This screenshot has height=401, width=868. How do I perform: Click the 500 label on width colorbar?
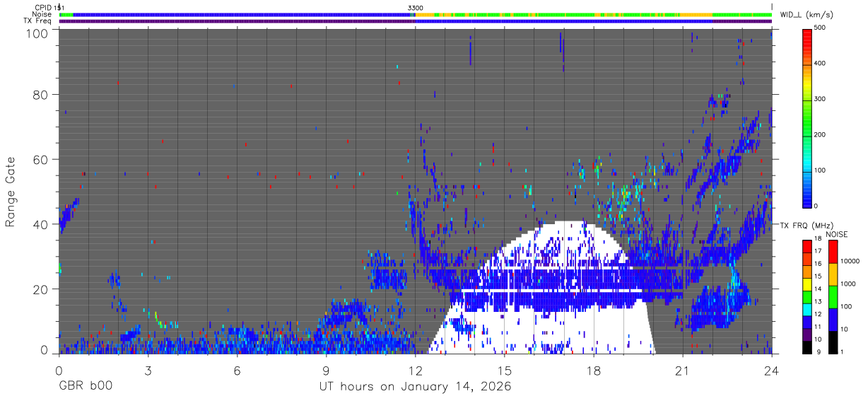(x=821, y=28)
